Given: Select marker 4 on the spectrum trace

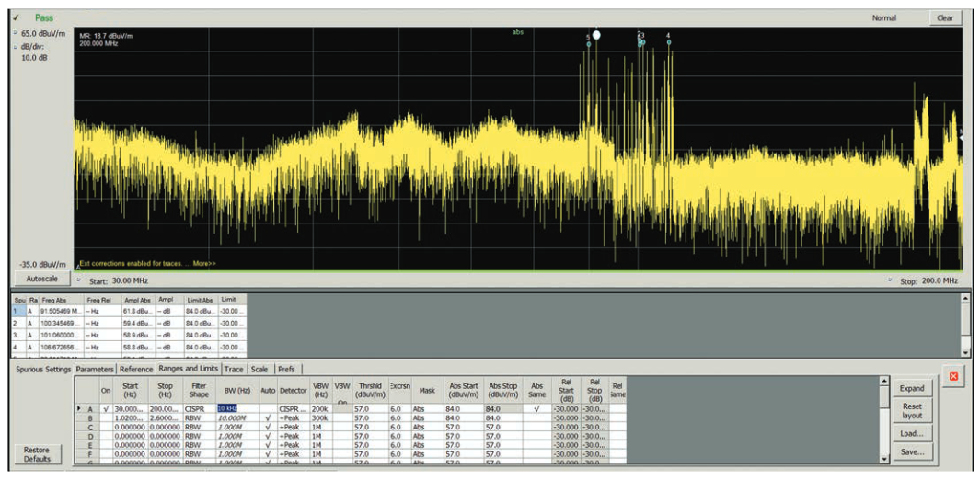Looking at the screenshot, I should (668, 42).
